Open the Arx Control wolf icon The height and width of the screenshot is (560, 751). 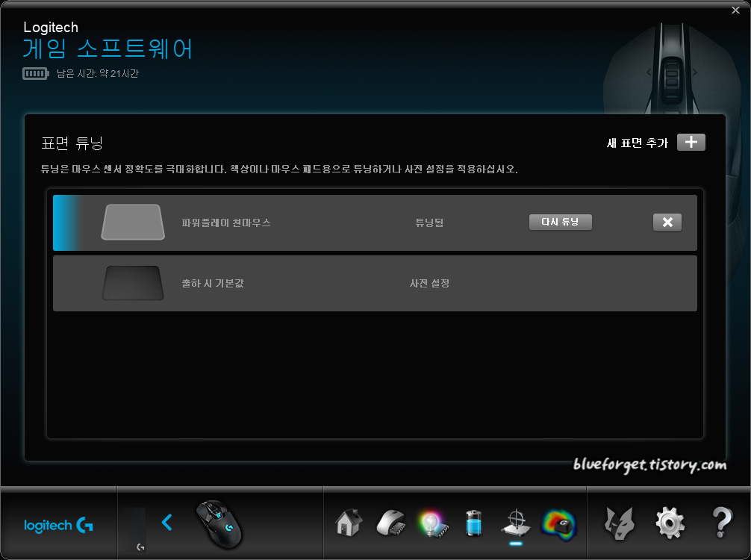620,523
